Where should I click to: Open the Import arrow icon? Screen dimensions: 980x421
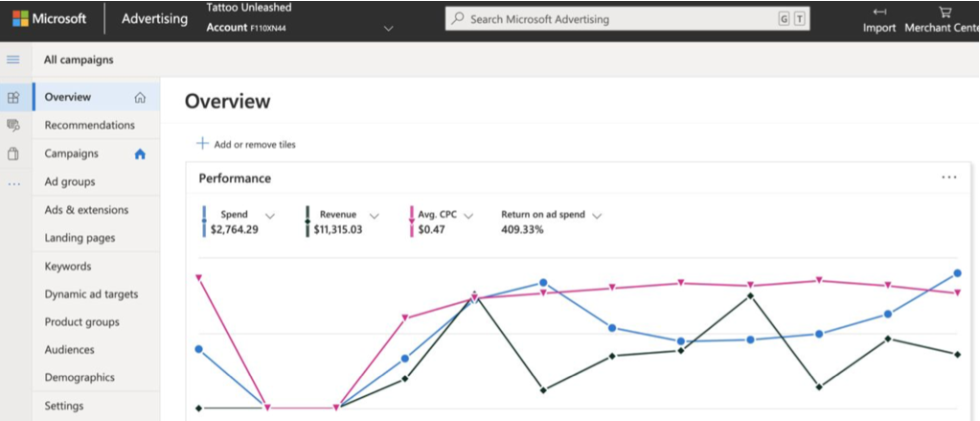point(879,12)
